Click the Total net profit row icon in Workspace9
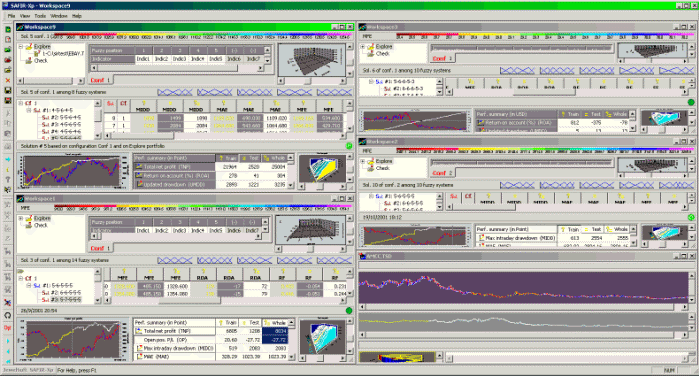This screenshot has width=699, height=376. [x=139, y=166]
